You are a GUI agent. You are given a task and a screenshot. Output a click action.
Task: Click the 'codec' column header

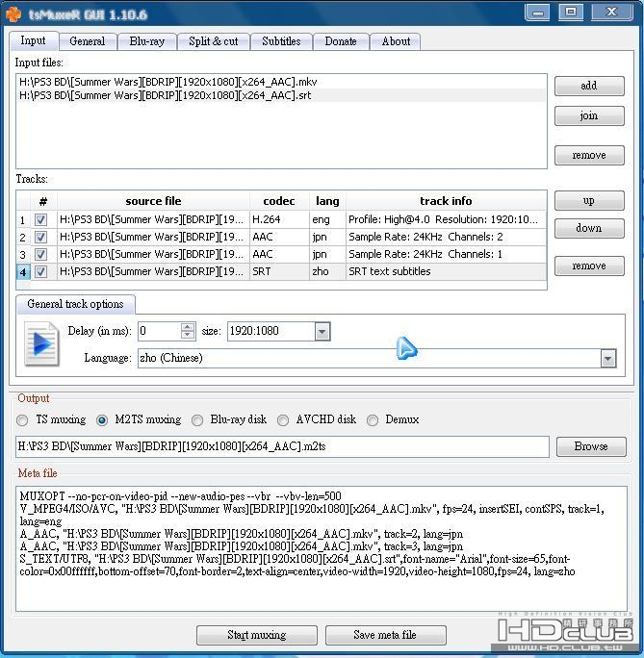[x=279, y=201]
